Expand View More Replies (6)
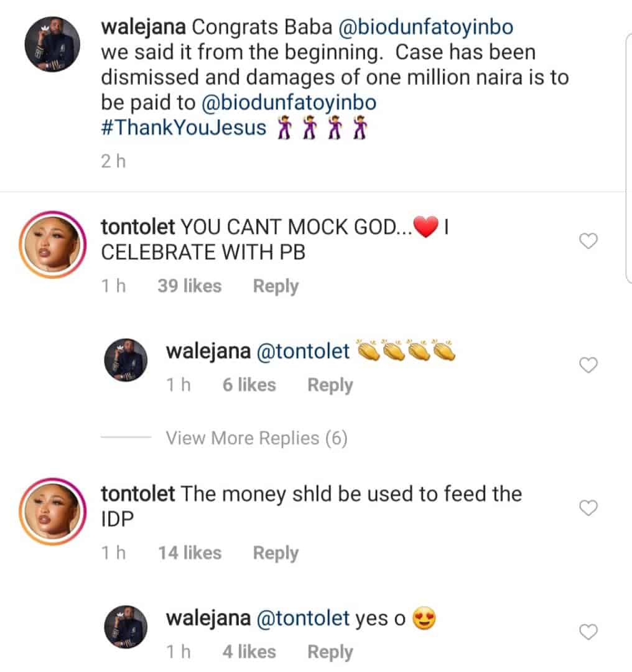 (256, 439)
